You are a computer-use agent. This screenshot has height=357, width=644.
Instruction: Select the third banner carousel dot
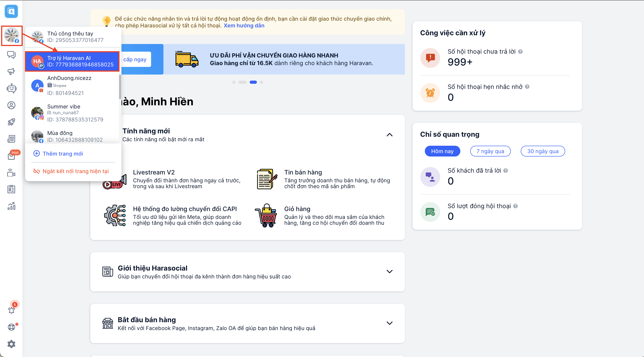point(253,82)
